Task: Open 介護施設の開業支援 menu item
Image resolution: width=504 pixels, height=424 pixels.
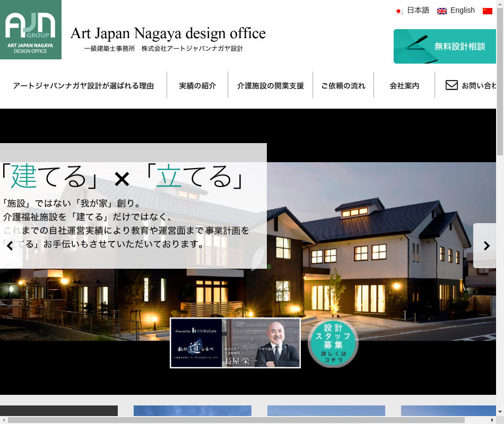Action: tap(271, 85)
